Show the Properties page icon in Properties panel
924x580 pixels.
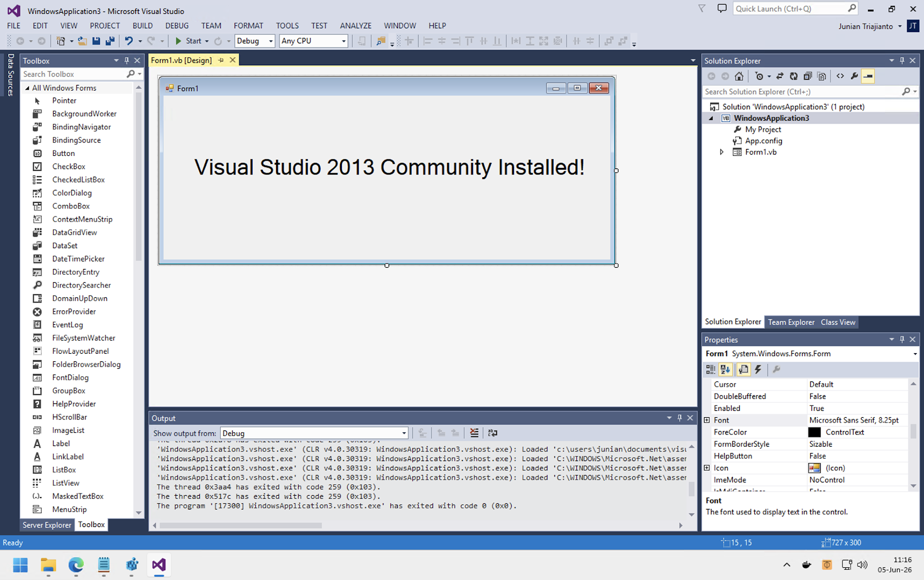coord(743,369)
